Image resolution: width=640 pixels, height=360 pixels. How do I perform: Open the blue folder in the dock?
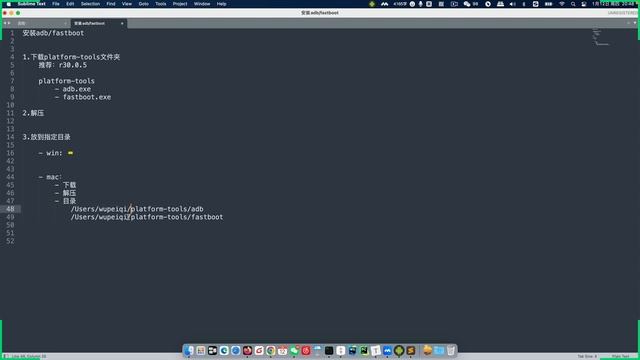pyautogui.click(x=439, y=350)
